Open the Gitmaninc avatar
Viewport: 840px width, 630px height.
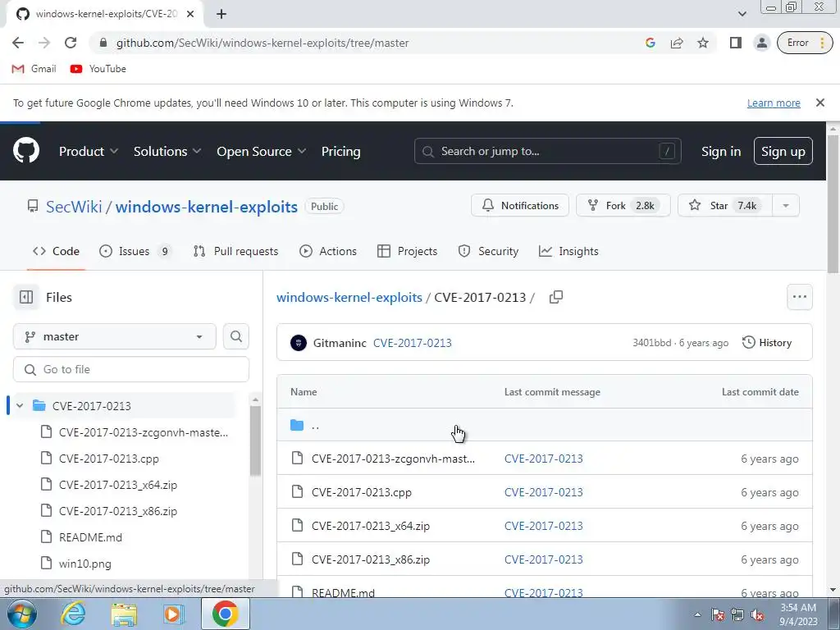[299, 343]
